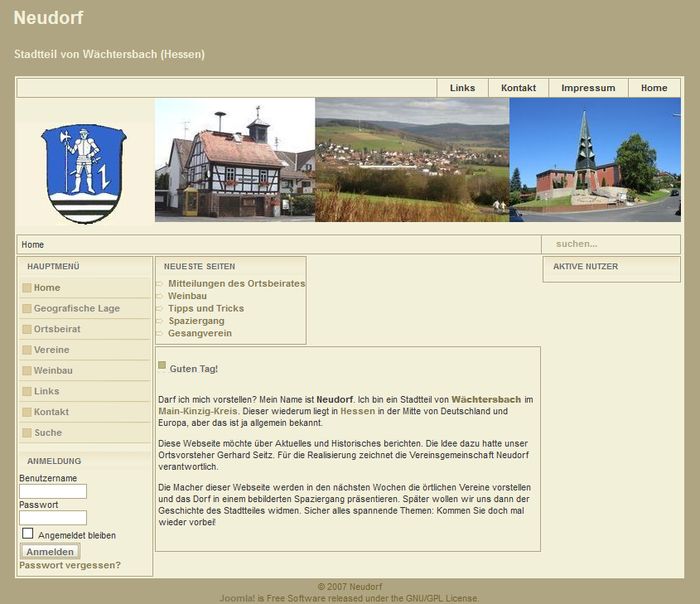This screenshot has height=604, width=700.
Task: Focus the Benutzername input field
Action: [53, 492]
